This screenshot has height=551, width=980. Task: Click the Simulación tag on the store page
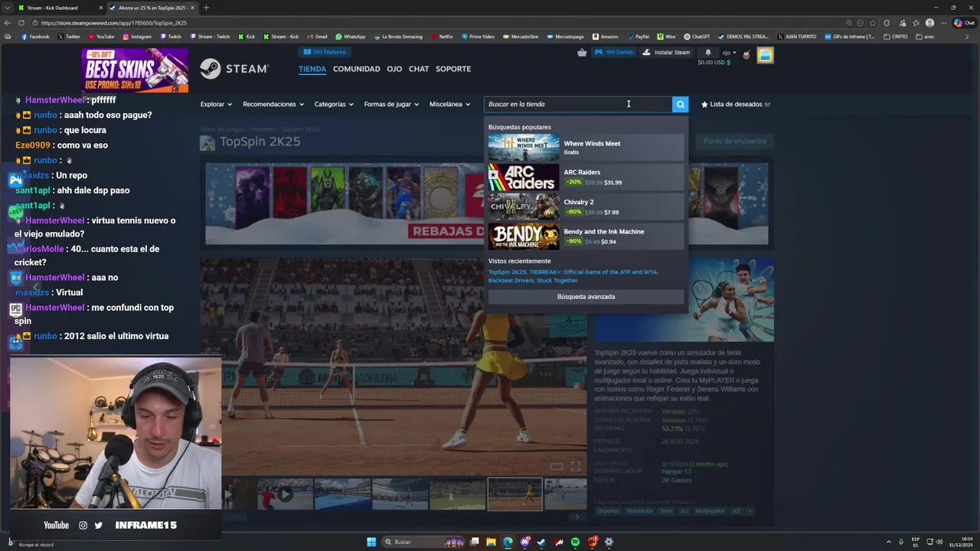639,510
